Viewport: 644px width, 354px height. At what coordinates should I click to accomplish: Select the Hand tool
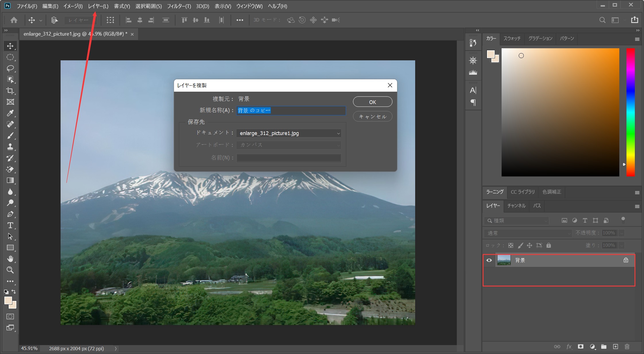(x=10, y=259)
